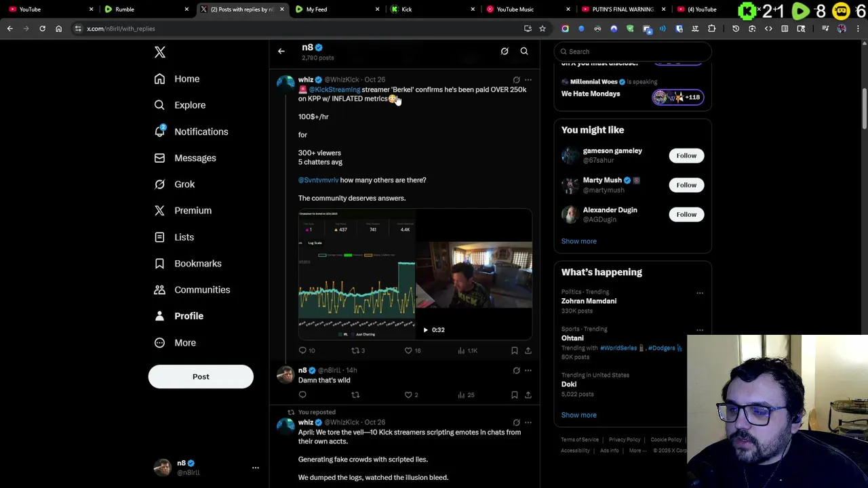Bookmark the whiz Berkel post

coord(515,350)
